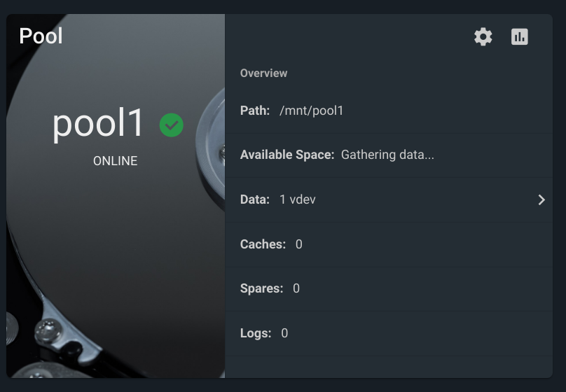Click the Path /mnt/pool1 value
The width and height of the screenshot is (566, 392).
pyautogui.click(x=311, y=111)
